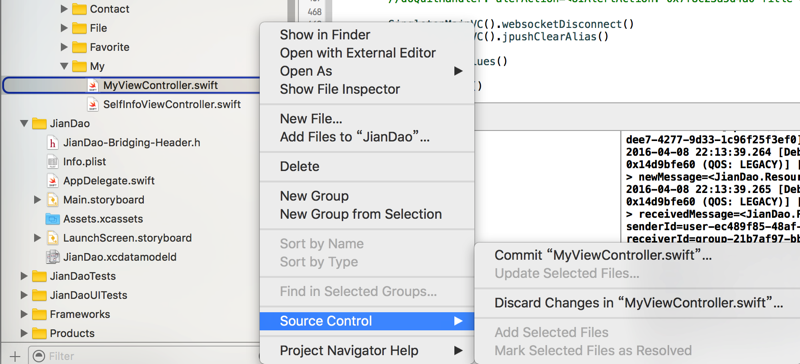Click the AppDelegate.swift Swift file icon
Screen dimensions: 800x364
(x=53, y=181)
